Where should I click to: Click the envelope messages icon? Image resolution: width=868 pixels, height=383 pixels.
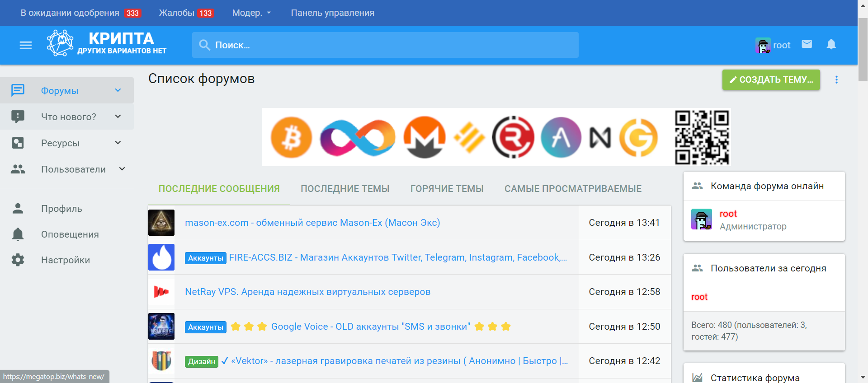coord(807,44)
